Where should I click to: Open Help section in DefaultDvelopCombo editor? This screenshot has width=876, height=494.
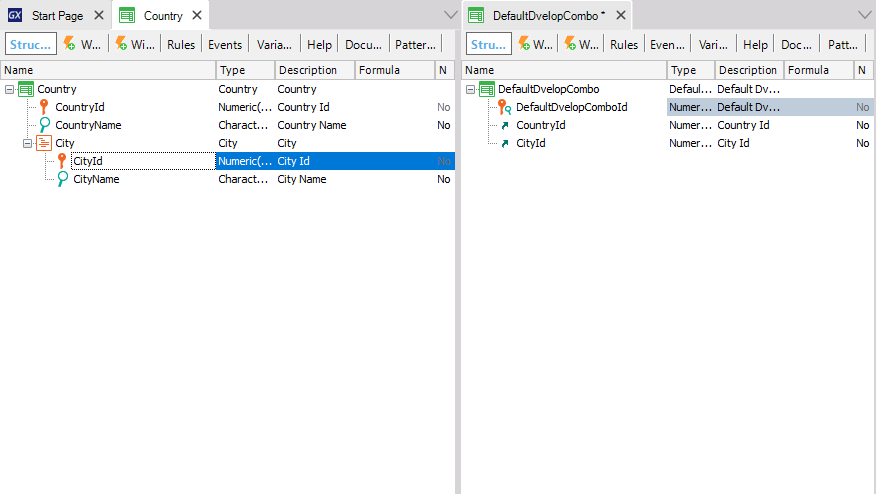[755, 44]
